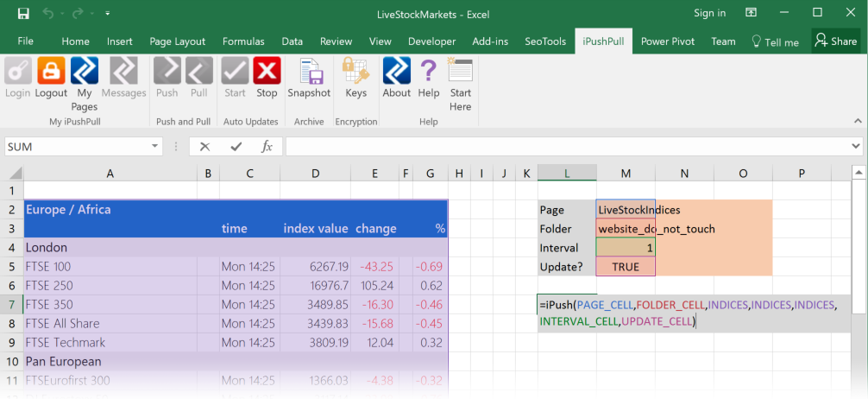Viewport: 868px width, 399px height.
Task: Open the Customize Quick Access Toolbar dropdown
Action: click(107, 13)
